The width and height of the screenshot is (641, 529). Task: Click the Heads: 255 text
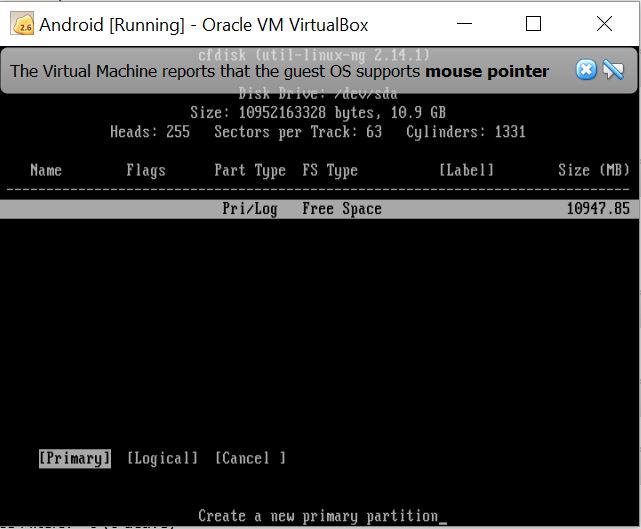pos(150,132)
